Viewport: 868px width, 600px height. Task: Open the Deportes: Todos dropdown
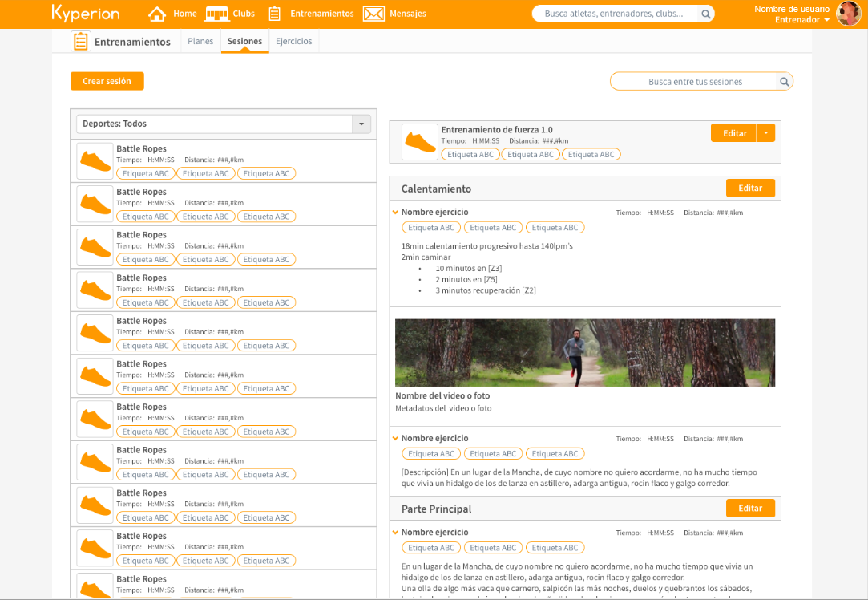[x=361, y=124]
